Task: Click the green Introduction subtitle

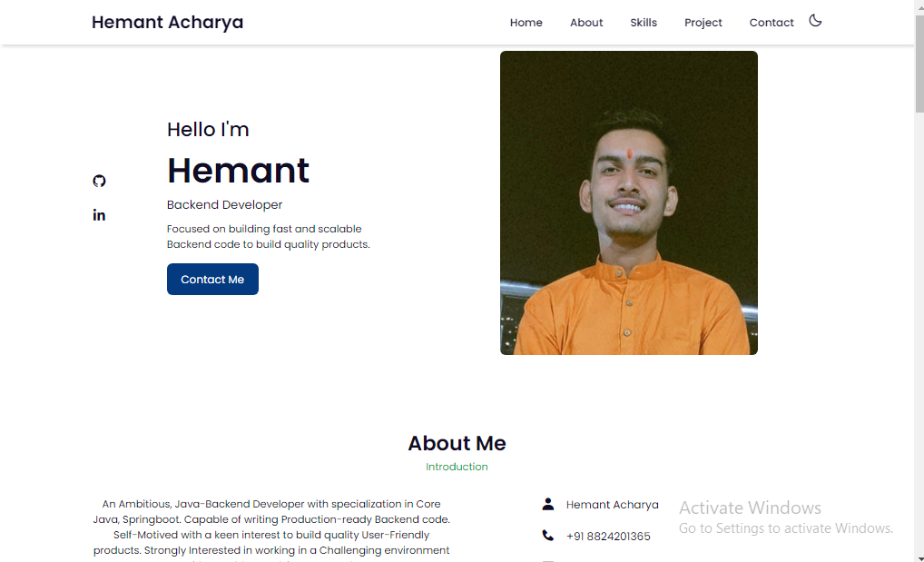Action: 457,467
